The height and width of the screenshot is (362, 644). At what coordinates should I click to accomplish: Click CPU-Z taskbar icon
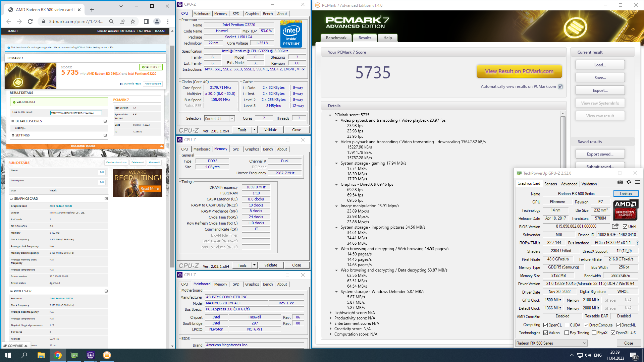pos(91,355)
